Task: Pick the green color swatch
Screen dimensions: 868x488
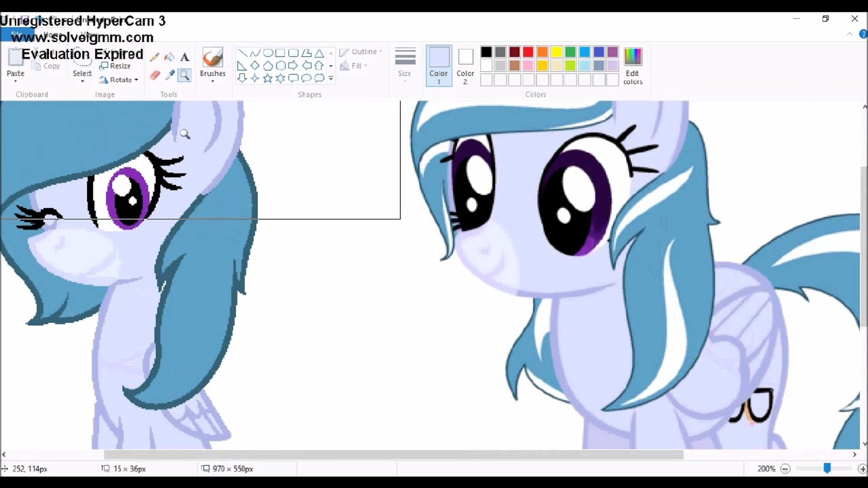Action: 570,52
